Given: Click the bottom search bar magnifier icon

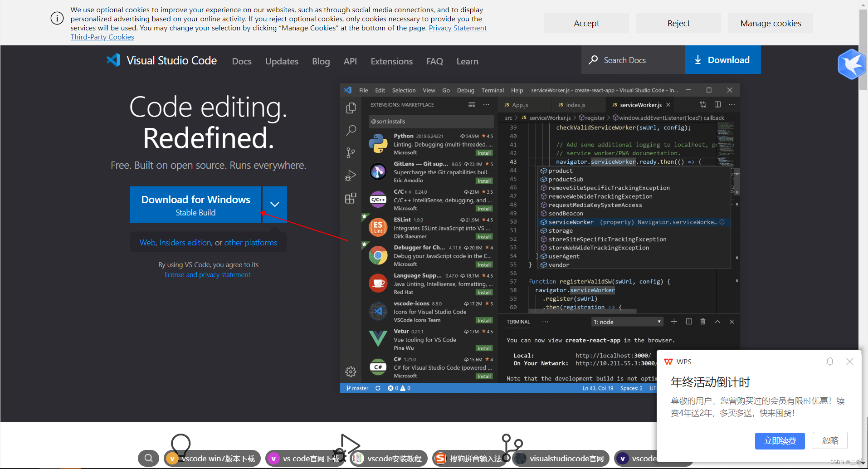Looking at the screenshot, I should [148, 458].
